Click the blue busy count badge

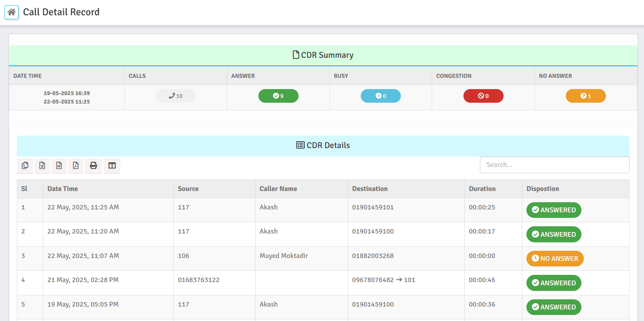pos(380,96)
